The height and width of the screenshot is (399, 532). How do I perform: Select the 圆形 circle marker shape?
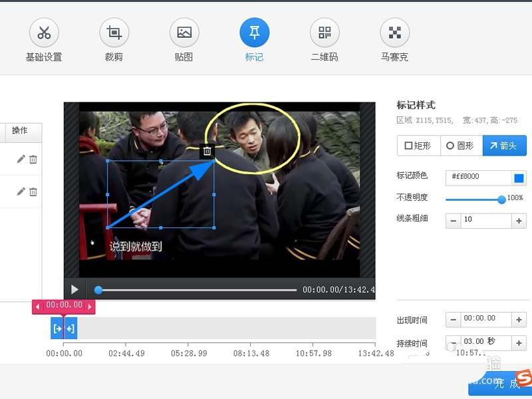tap(462, 146)
